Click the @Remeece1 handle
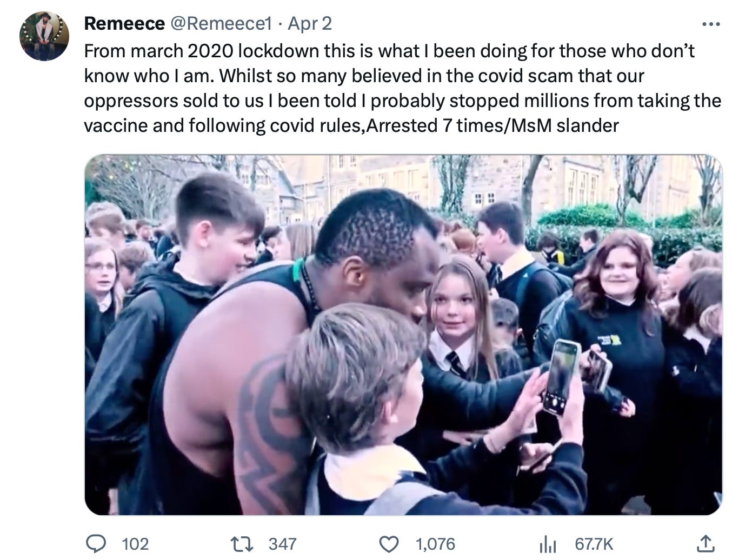The width and height of the screenshot is (732, 560). 220,24
